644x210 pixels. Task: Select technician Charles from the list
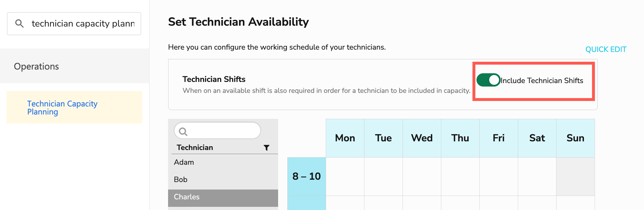pos(187,197)
